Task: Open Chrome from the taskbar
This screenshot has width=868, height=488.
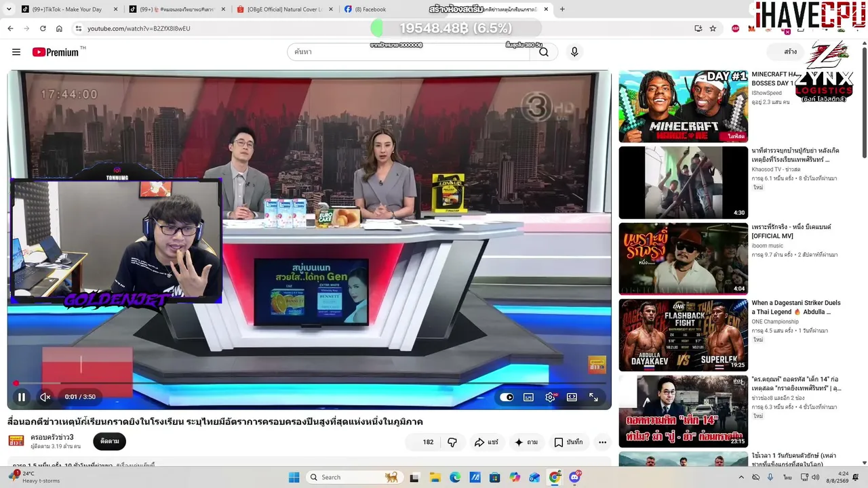Action: point(555,477)
